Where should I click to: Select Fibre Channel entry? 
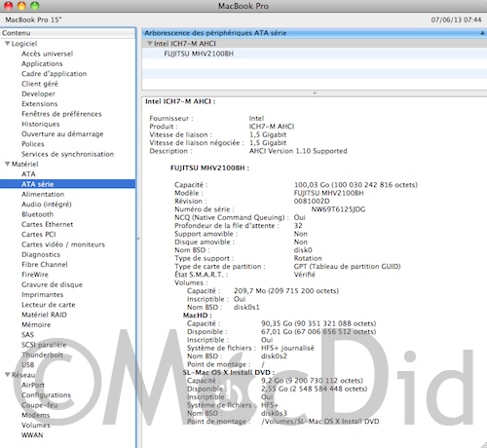click(45, 265)
